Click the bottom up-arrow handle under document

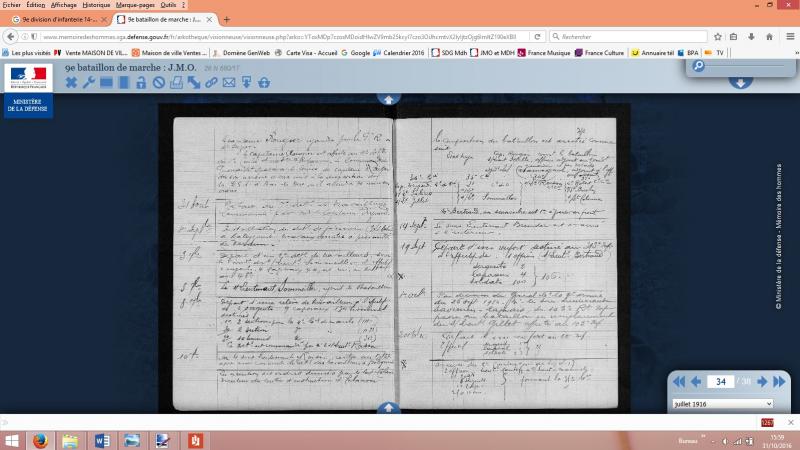388,407
